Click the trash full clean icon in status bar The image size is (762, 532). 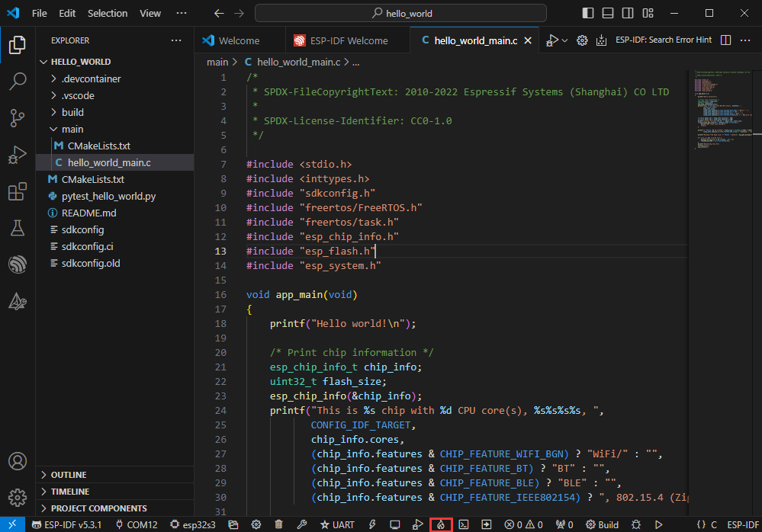click(x=278, y=524)
